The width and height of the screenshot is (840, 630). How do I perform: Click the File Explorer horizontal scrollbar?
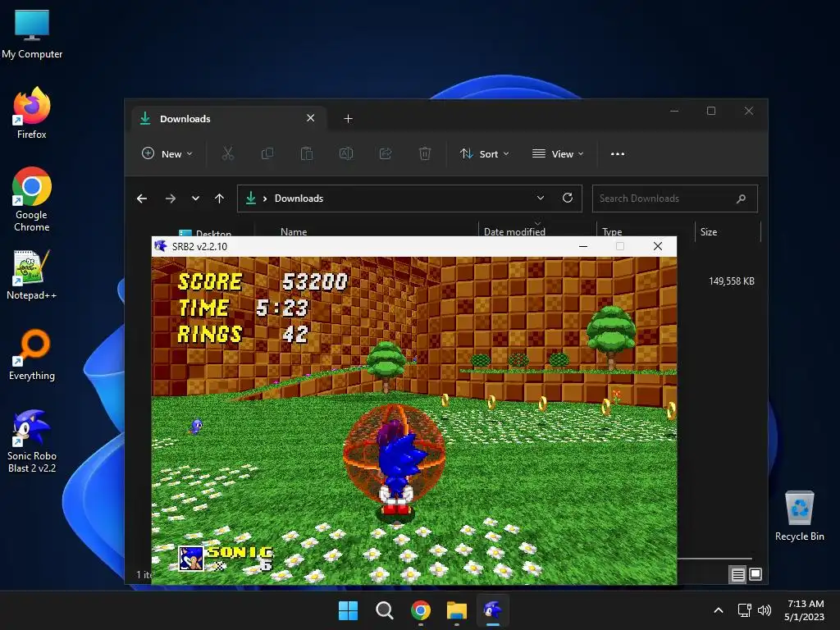[x=714, y=558]
